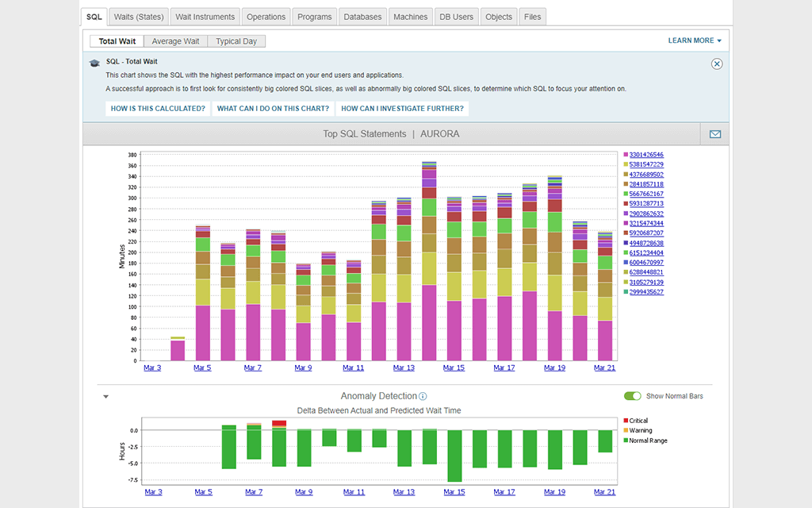The width and height of the screenshot is (812, 508).
Task: Click the Mar 13 date link
Action: [404, 368]
